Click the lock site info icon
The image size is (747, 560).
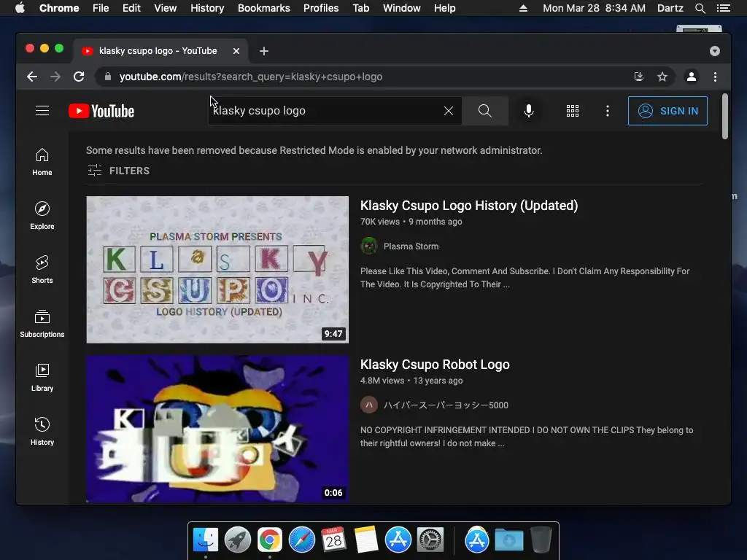pyautogui.click(x=108, y=77)
